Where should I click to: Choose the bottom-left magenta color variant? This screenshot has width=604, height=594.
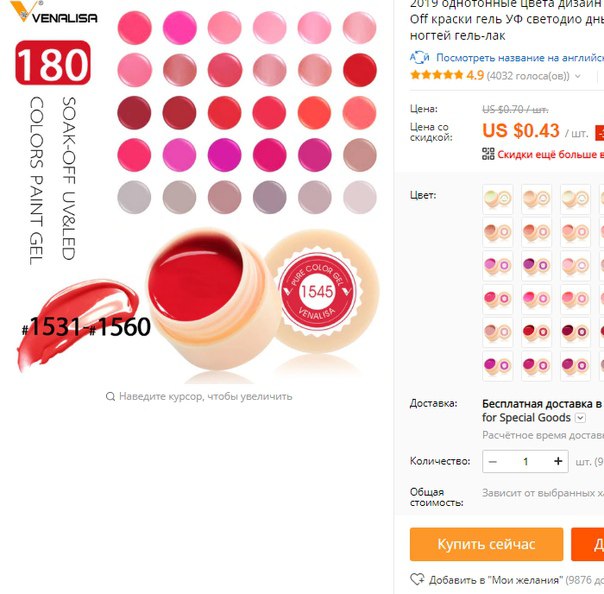click(498, 366)
